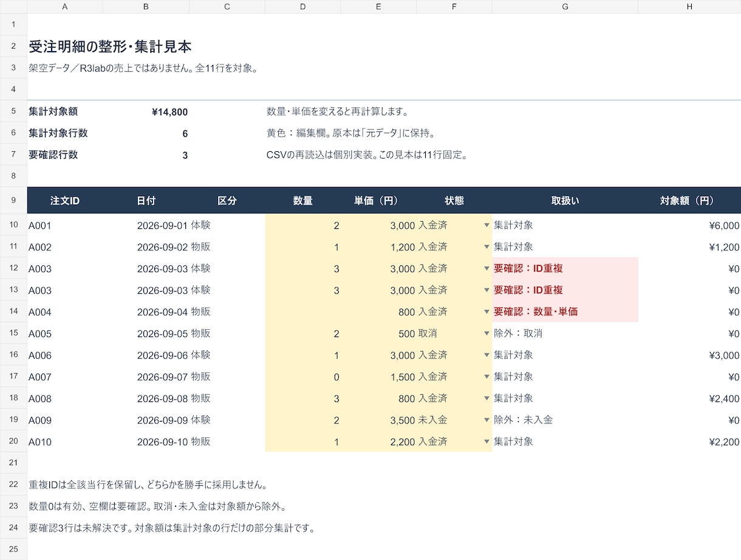
Task: Click the 除外：未入金 cell
Action: pyautogui.click(x=565, y=420)
